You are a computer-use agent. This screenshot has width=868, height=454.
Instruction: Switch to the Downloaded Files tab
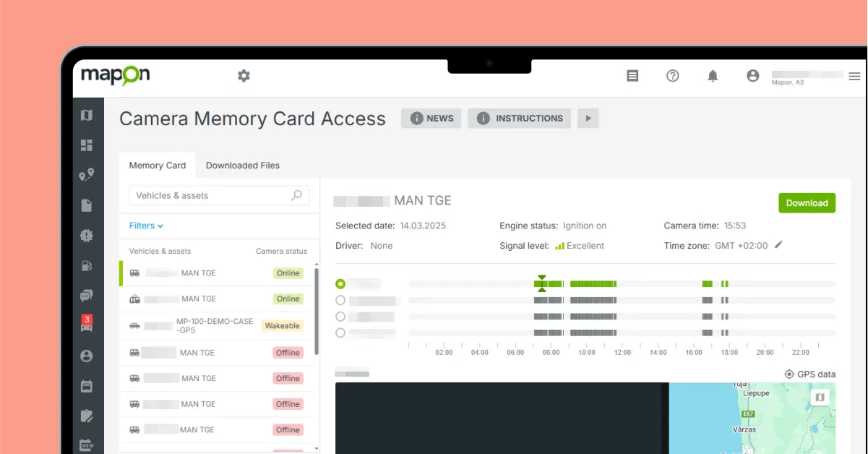242,166
